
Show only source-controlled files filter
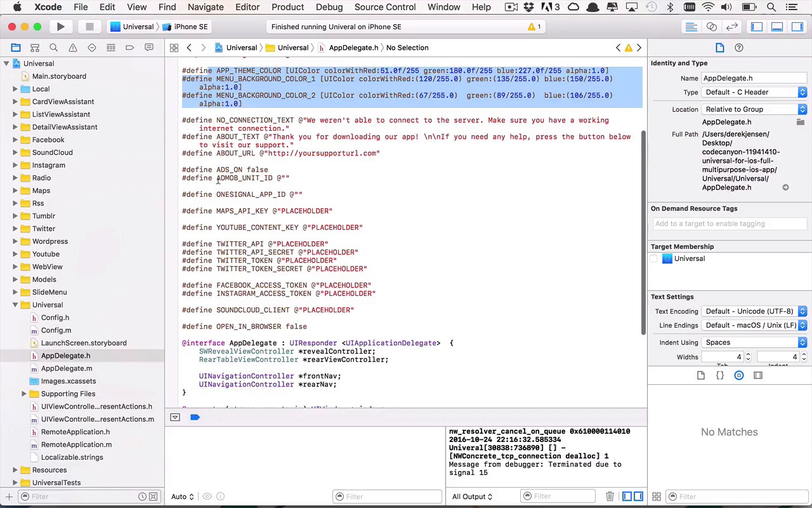tap(153, 497)
